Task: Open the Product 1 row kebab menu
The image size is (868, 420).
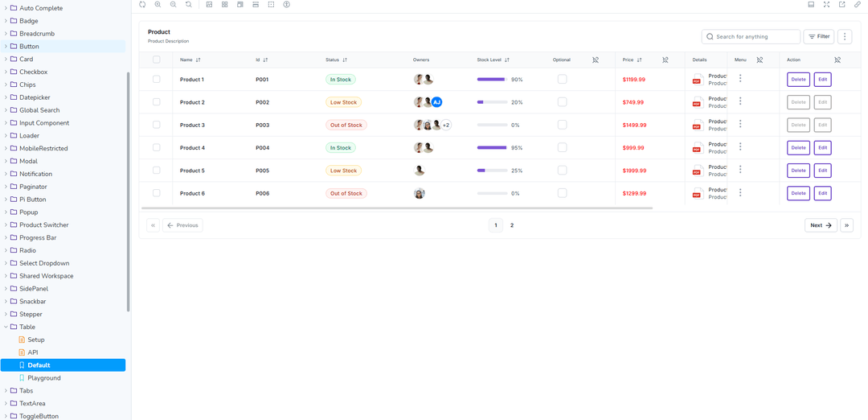Action: tap(740, 79)
